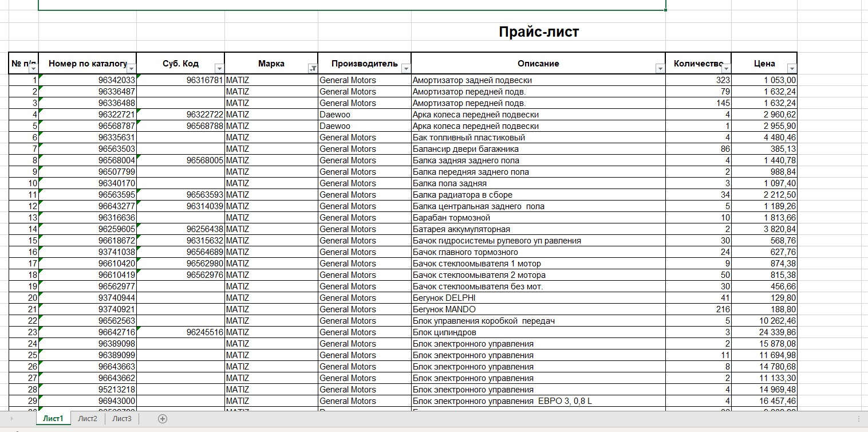This screenshot has height=432, width=868.
Task: Open the № п/п column filter menu
Action: point(33,69)
